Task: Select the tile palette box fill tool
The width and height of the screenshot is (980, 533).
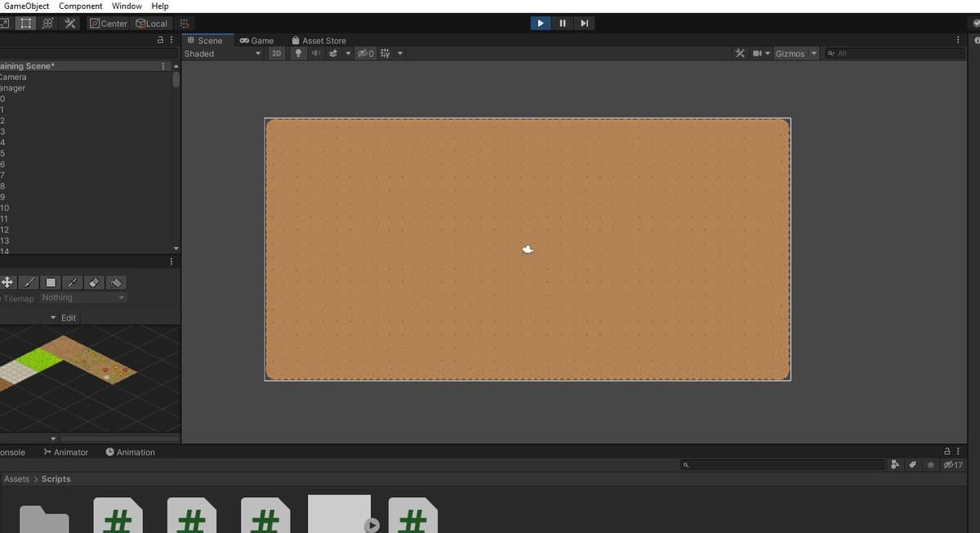Action: click(51, 282)
